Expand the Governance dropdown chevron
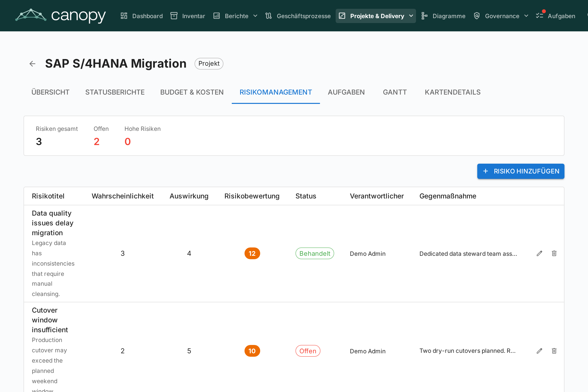588x392 pixels. click(526, 16)
